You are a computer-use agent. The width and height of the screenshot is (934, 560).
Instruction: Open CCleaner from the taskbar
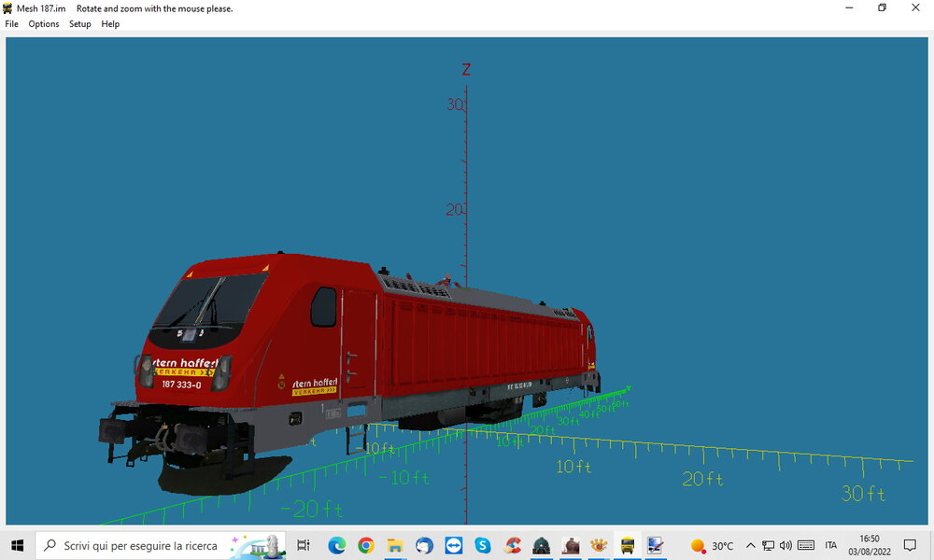(x=512, y=545)
